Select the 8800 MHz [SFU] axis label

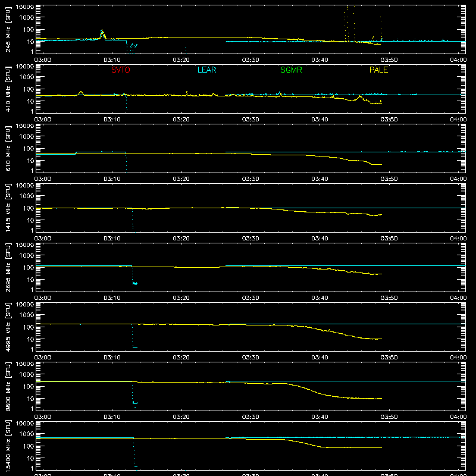tap(8, 386)
